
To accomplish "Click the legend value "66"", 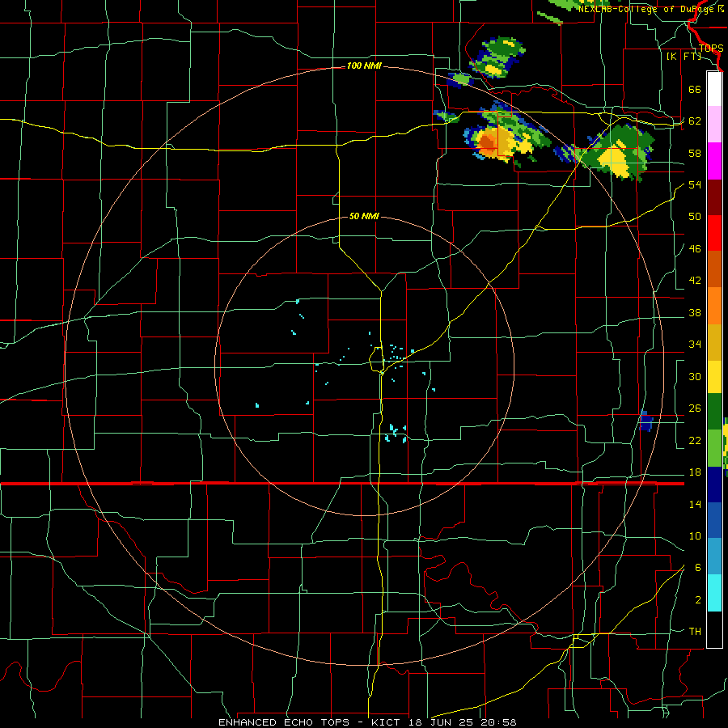I will [x=695, y=90].
